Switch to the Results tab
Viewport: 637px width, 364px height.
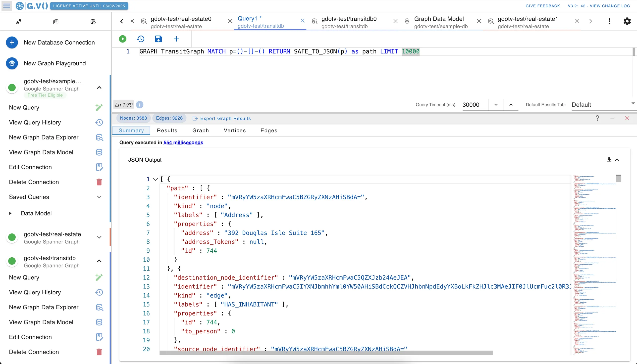tap(167, 131)
